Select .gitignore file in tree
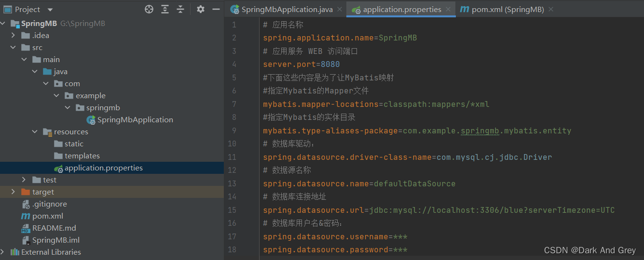The image size is (644, 260). (50, 204)
